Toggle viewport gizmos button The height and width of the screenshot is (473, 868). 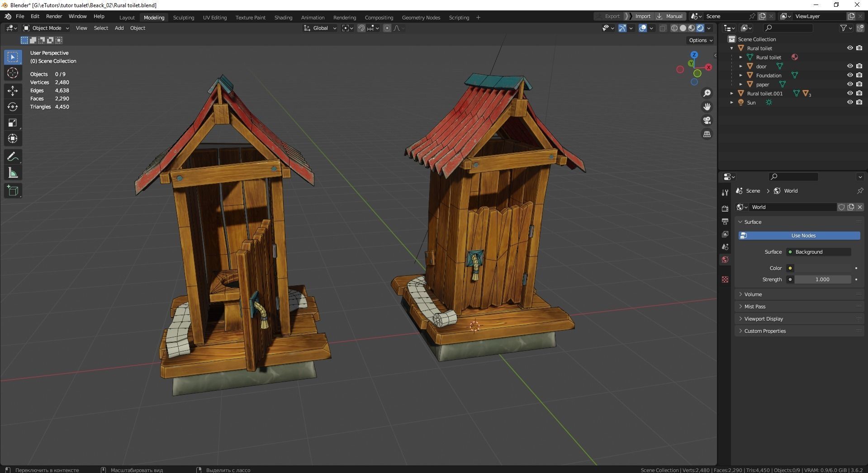622,28
